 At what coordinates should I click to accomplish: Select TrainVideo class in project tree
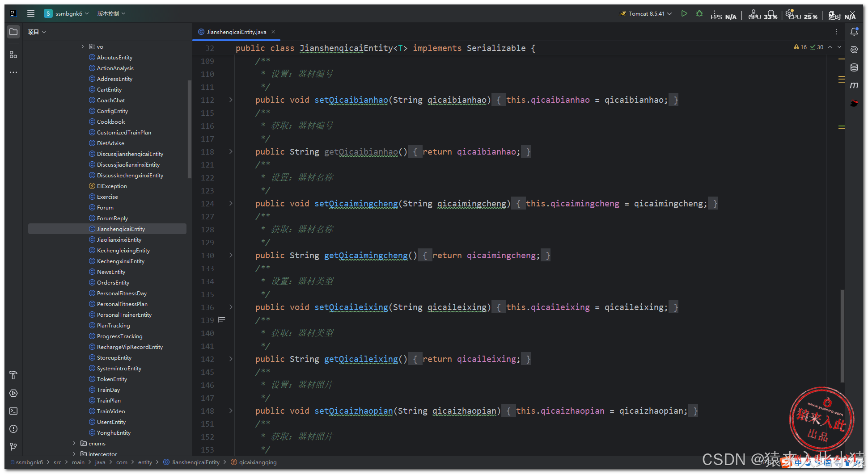point(111,411)
